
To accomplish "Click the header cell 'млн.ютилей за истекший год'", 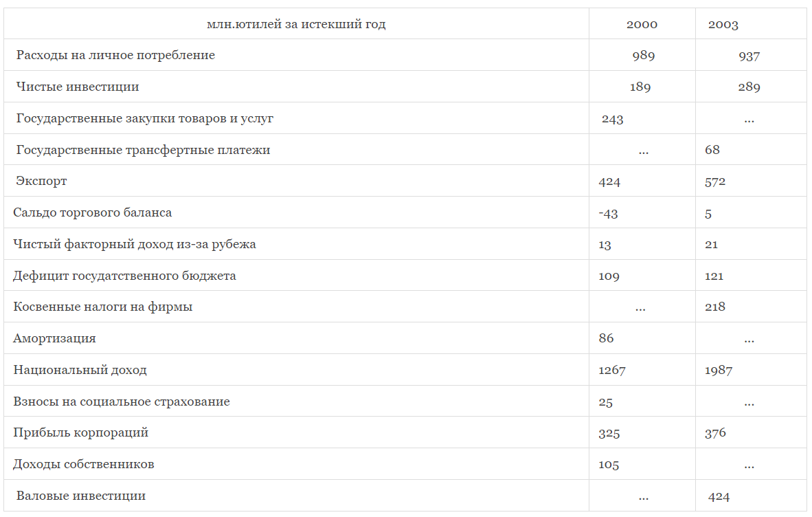I will point(296,24).
